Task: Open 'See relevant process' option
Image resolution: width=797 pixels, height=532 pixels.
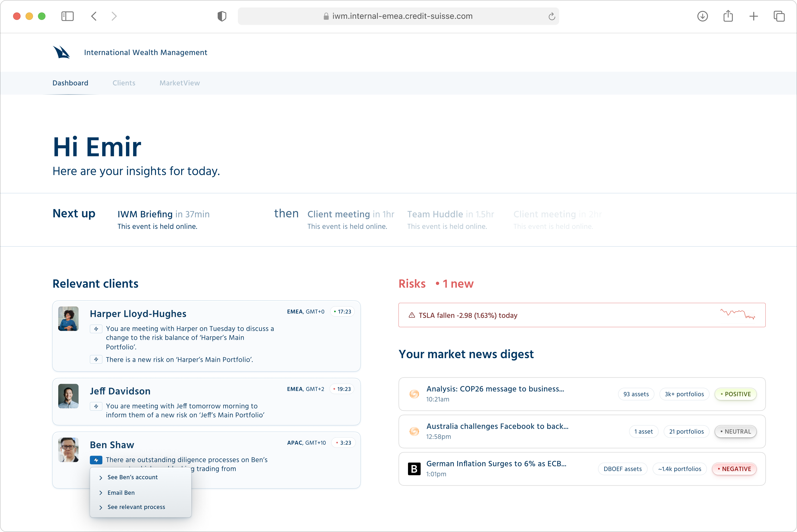Action: (x=136, y=507)
